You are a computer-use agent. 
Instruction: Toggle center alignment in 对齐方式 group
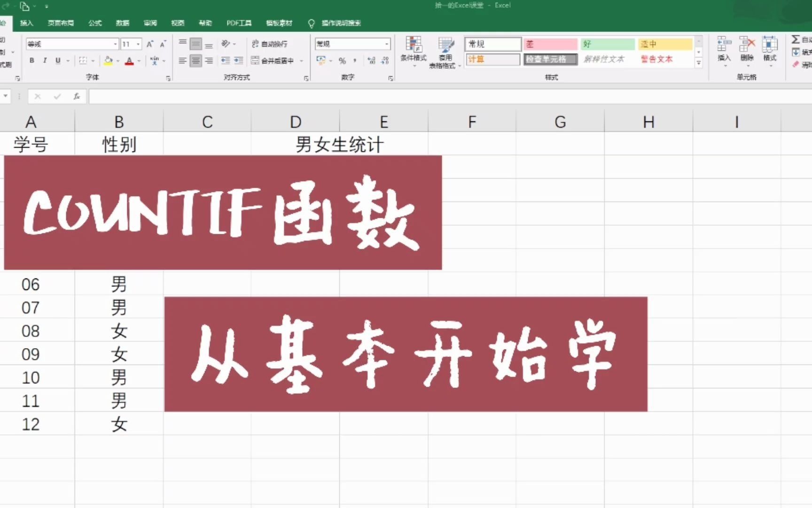(x=195, y=60)
